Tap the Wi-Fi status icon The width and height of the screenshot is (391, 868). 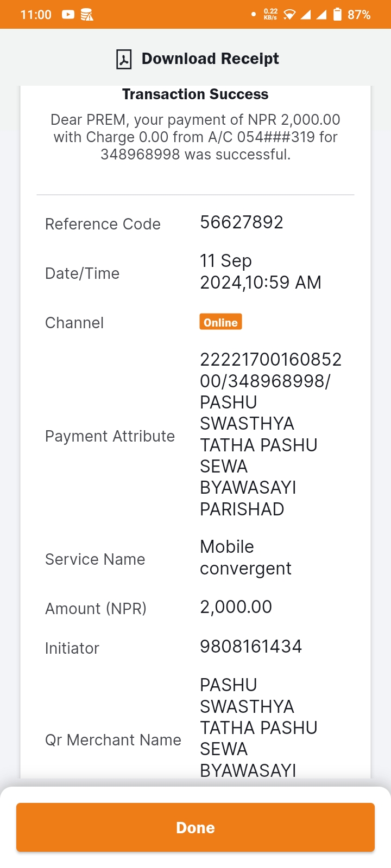tap(289, 15)
